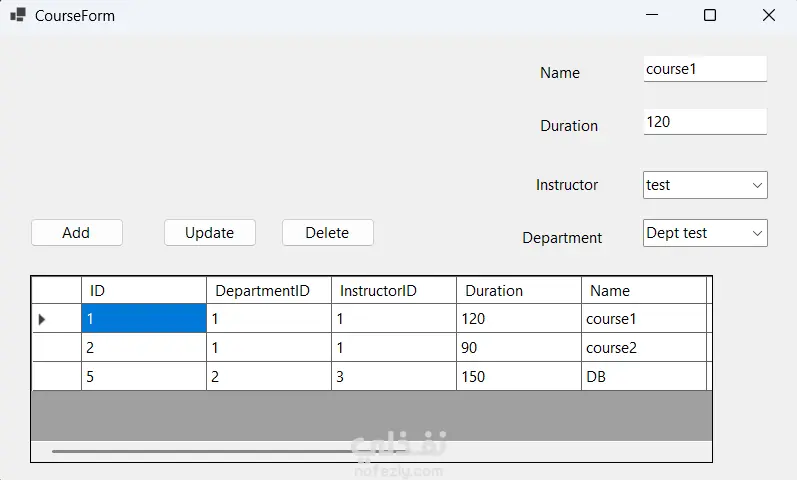Sort by the InstructorID column header
Viewport: 797px width, 480px height.
(x=393, y=291)
